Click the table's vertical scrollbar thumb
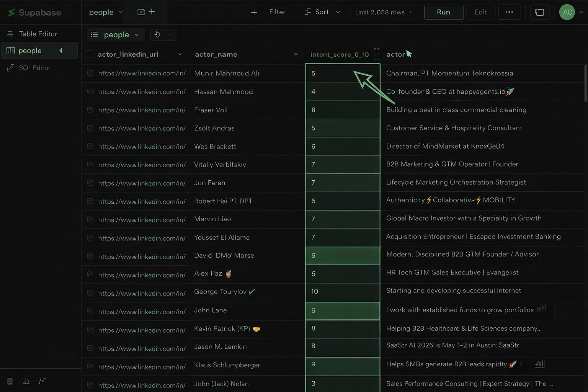Viewport: 588px width, 392px height. [585, 83]
